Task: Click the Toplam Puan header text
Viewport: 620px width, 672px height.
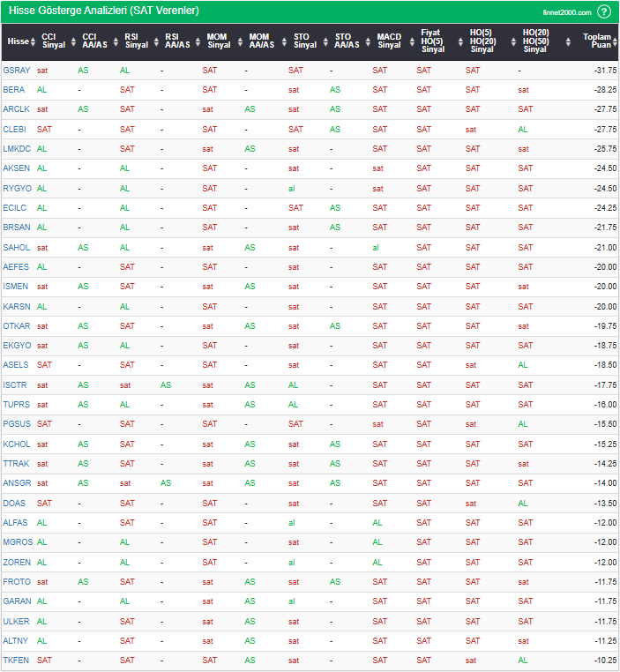Action: pos(597,41)
